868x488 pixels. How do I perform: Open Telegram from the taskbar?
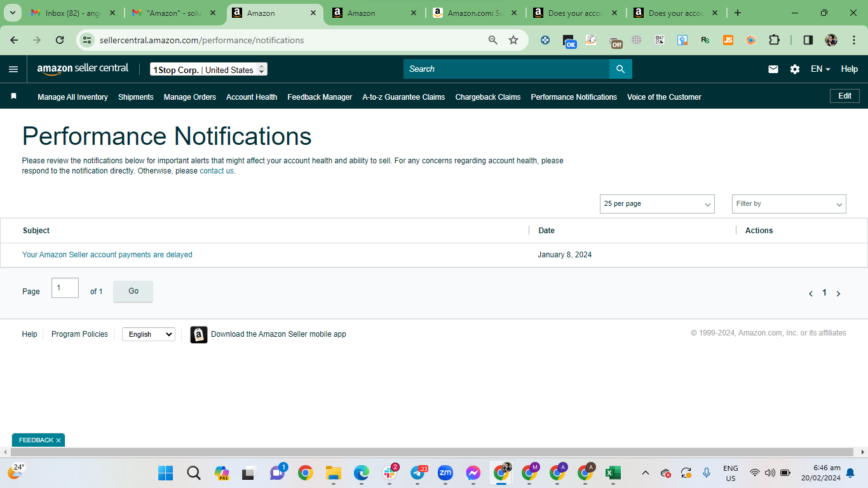click(x=417, y=473)
